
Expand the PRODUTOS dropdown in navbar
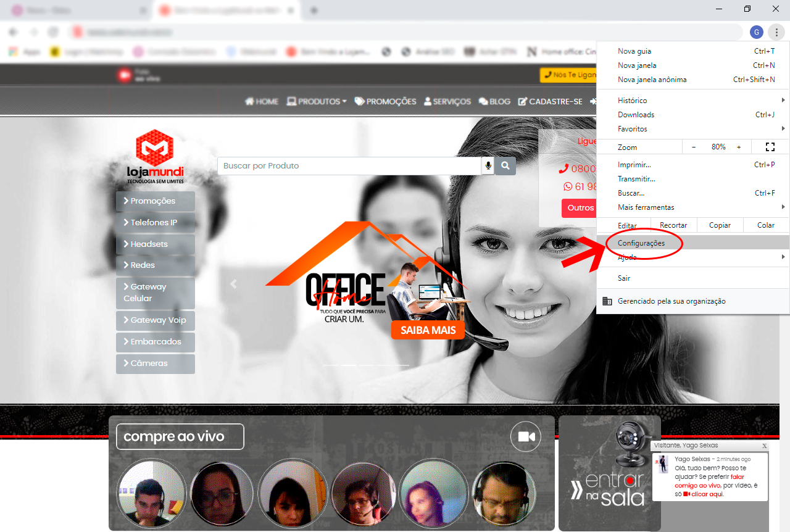(317, 101)
